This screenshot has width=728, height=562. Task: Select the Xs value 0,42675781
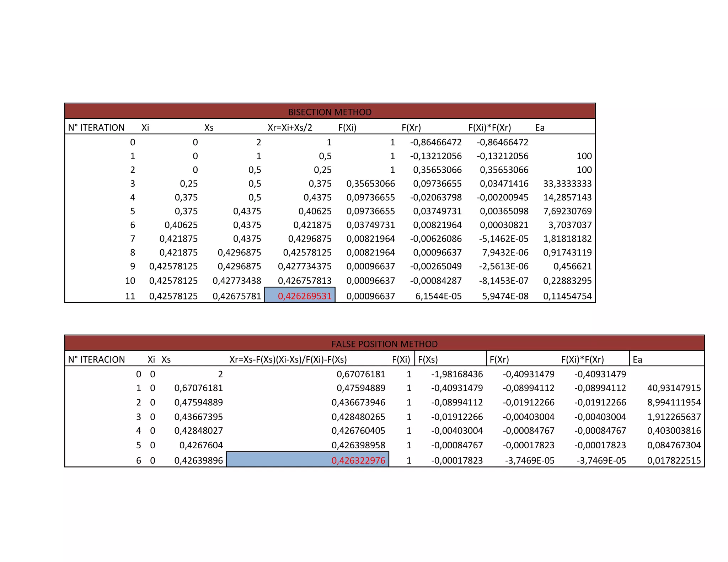237,296
